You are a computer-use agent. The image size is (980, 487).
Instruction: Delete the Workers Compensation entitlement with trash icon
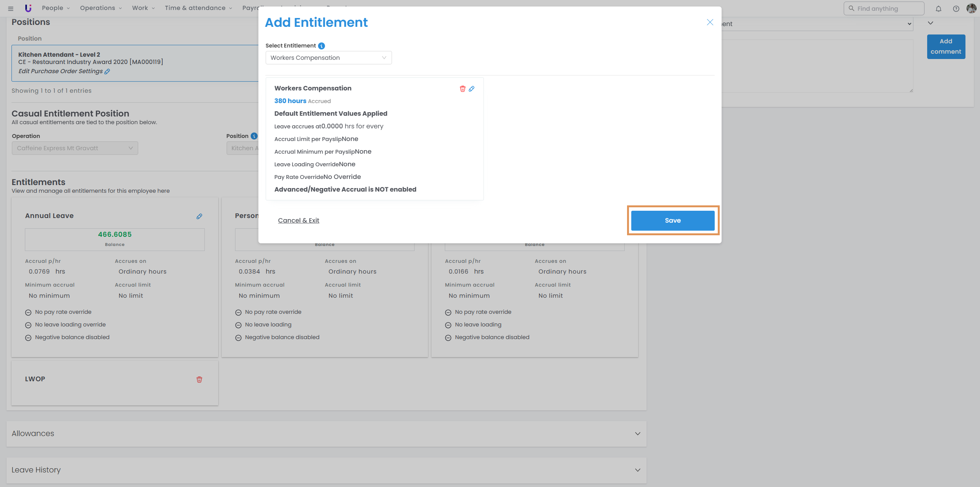click(462, 89)
